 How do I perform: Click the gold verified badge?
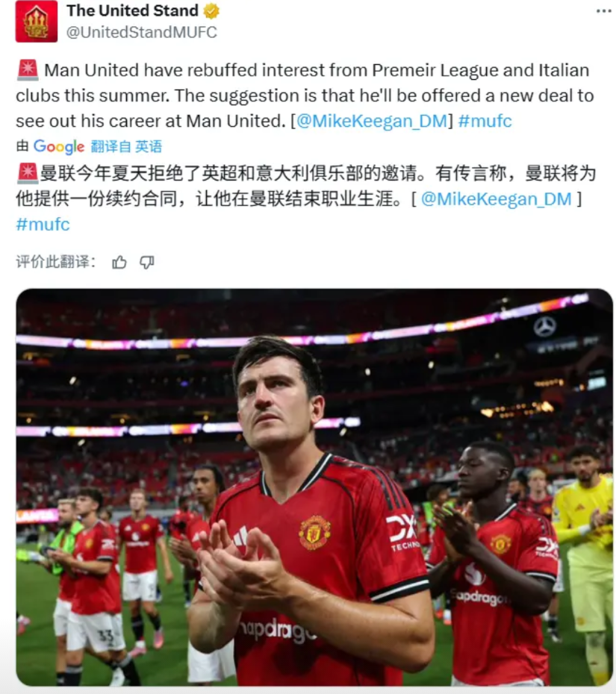(x=211, y=11)
